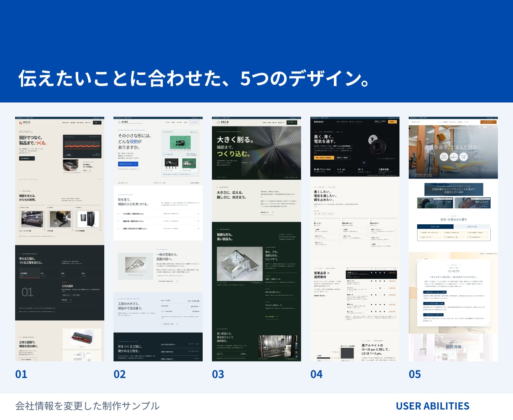Click the blue CTA button in design 02 hero
This screenshot has width=513, height=420.
point(128,164)
